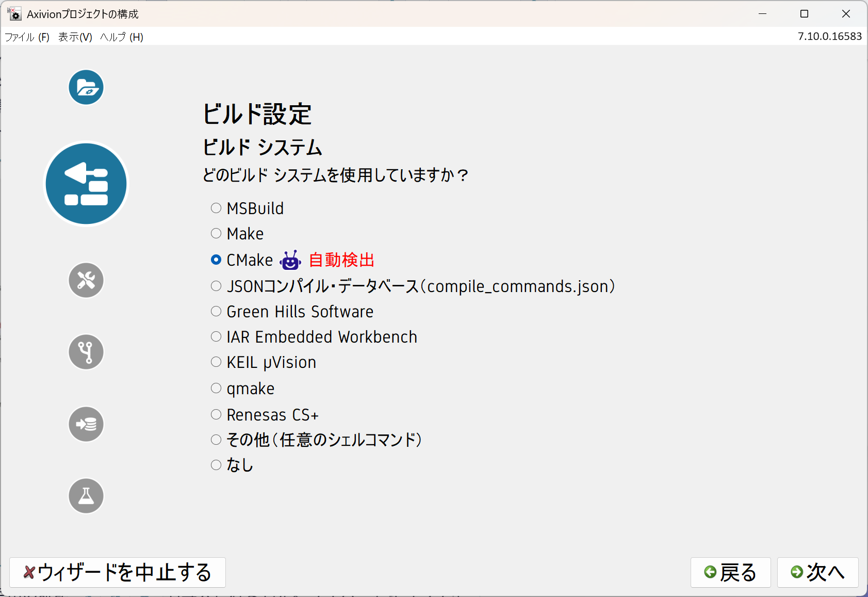Select the qmake radio button
This screenshot has width=868, height=597.
(216, 389)
